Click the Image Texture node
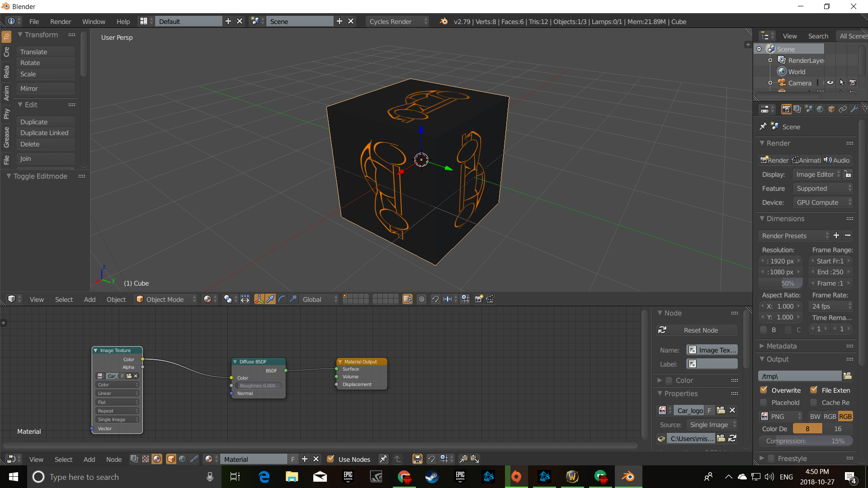This screenshot has width=868, height=488. click(116, 350)
